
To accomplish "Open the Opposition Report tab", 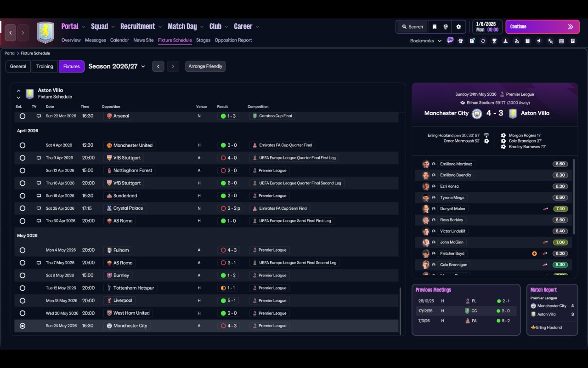I will pyautogui.click(x=233, y=40).
